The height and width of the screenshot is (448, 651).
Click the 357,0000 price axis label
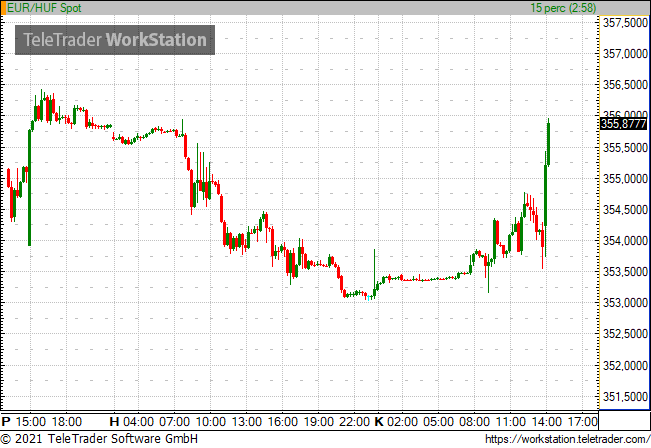625,54
